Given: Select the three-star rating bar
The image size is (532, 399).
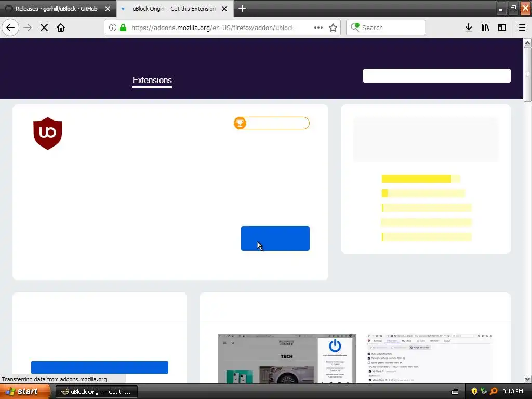Looking at the screenshot, I should tap(427, 208).
